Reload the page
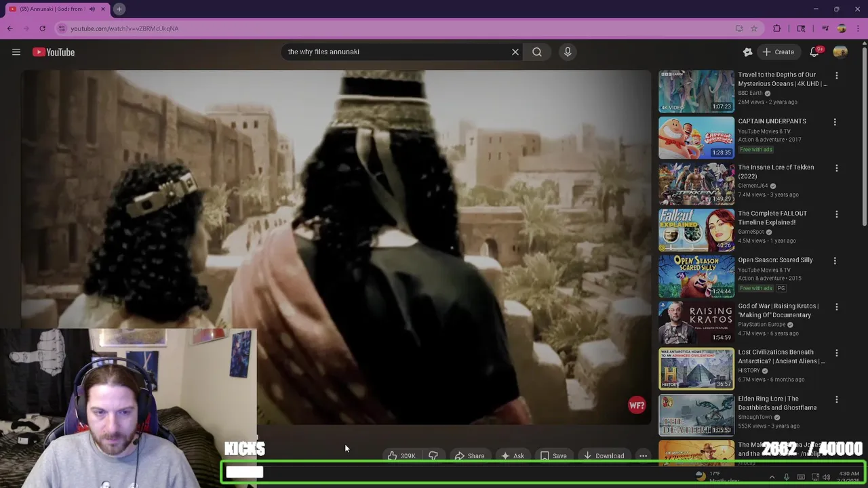Image resolution: width=868 pixels, height=488 pixels. [x=42, y=28]
